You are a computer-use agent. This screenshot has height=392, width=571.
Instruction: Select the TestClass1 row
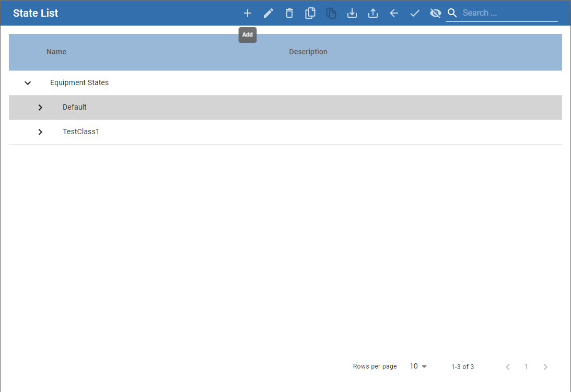click(81, 132)
